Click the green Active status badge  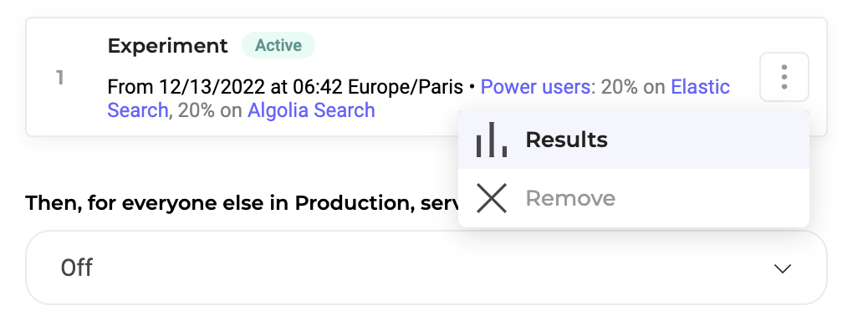click(x=278, y=45)
